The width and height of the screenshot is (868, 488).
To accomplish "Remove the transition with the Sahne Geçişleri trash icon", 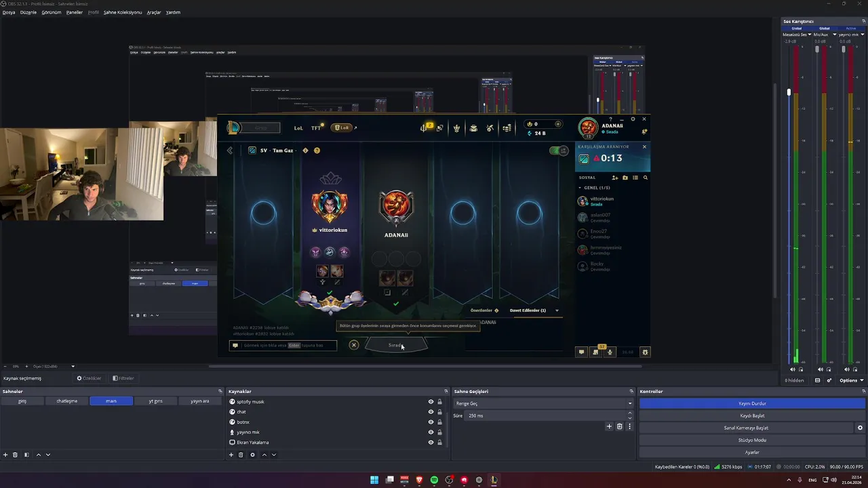I will pos(619,426).
